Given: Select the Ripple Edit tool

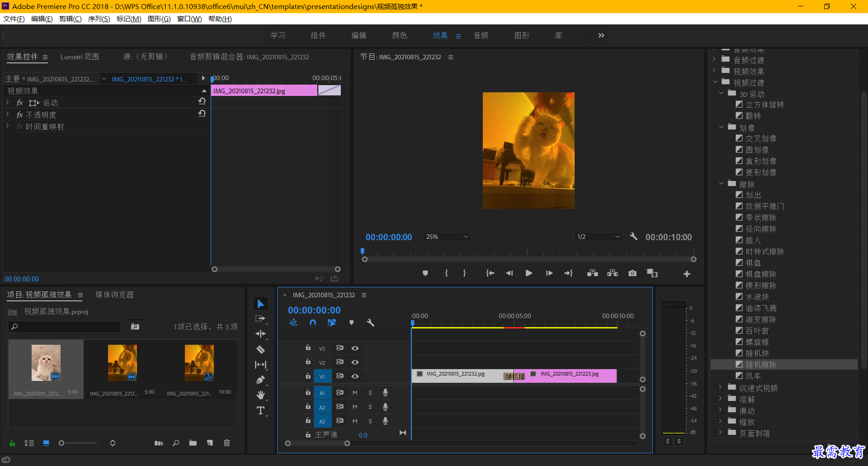Looking at the screenshot, I should point(260,334).
